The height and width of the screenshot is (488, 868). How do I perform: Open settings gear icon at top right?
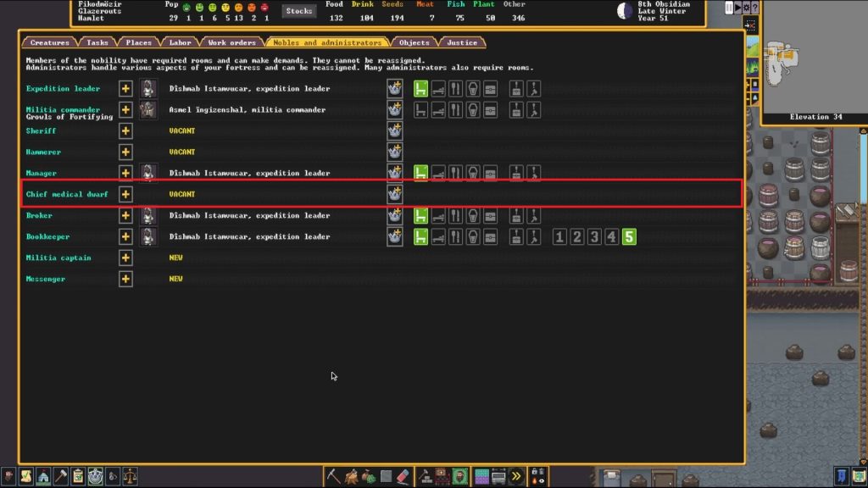click(x=746, y=8)
